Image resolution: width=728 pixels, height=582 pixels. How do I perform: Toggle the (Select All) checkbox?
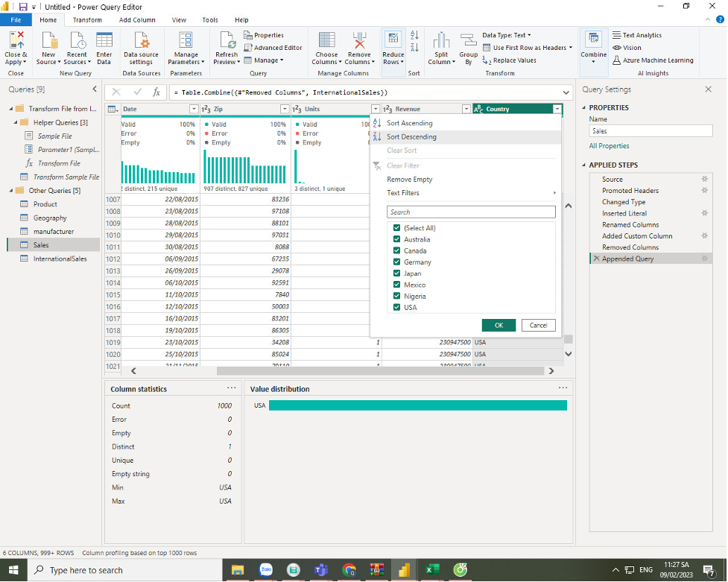pyautogui.click(x=397, y=228)
